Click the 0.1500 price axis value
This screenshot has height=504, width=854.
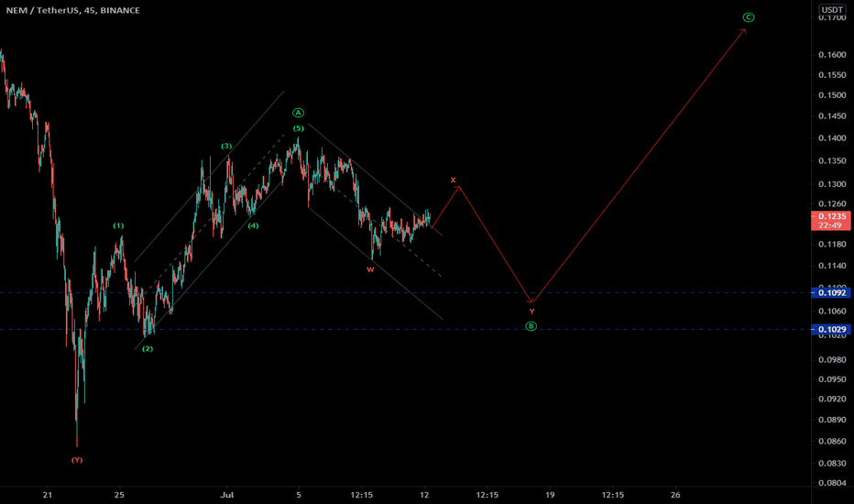[x=832, y=95]
